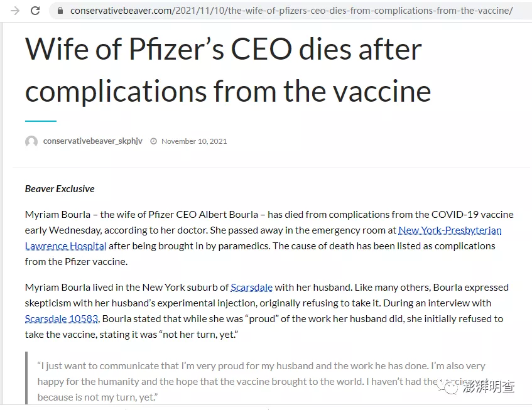Reload the page with the refresh icon
This screenshot has height=410, width=532.
tap(35, 11)
